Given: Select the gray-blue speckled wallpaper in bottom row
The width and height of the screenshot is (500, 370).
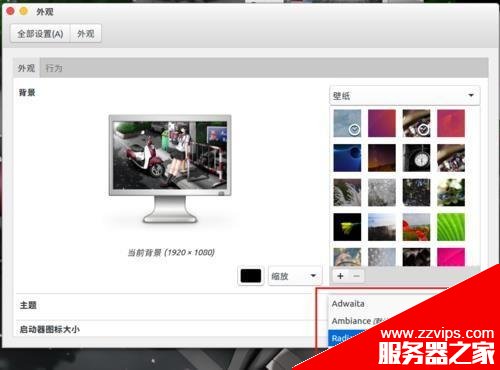Looking at the screenshot, I should 382,257.
